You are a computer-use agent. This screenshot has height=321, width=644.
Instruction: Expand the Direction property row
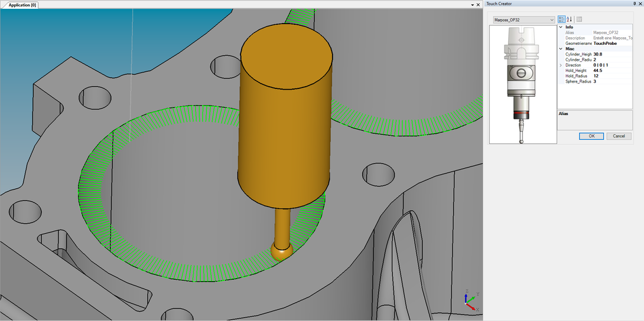[561, 65]
